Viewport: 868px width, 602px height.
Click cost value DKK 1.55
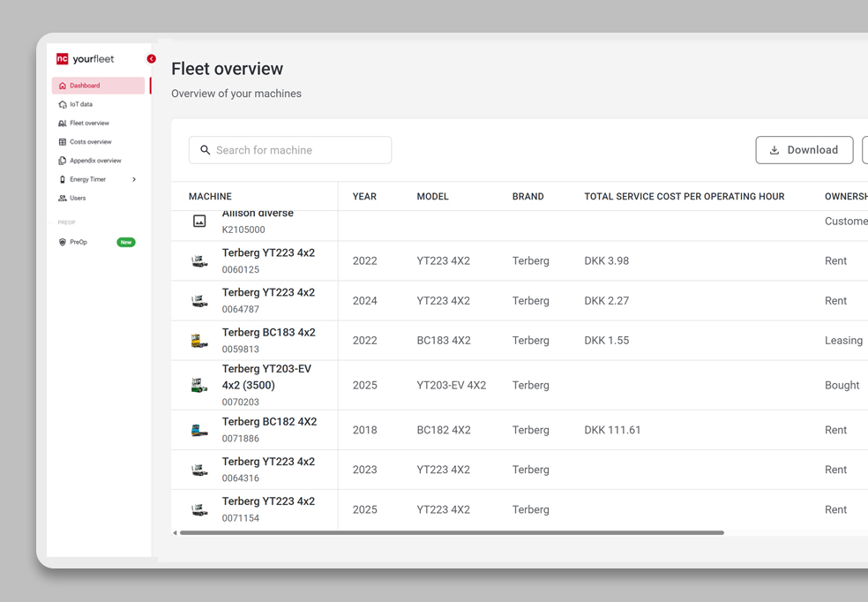click(x=607, y=341)
